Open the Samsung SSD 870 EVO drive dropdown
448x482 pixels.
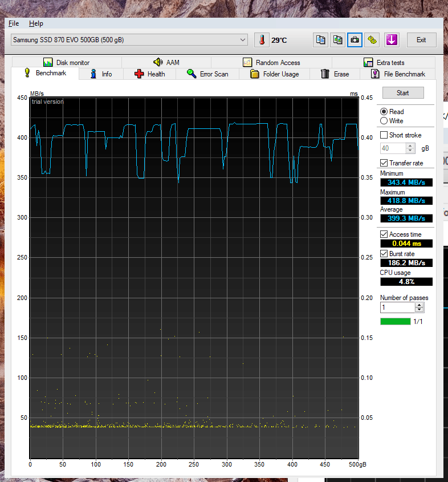[129, 40]
